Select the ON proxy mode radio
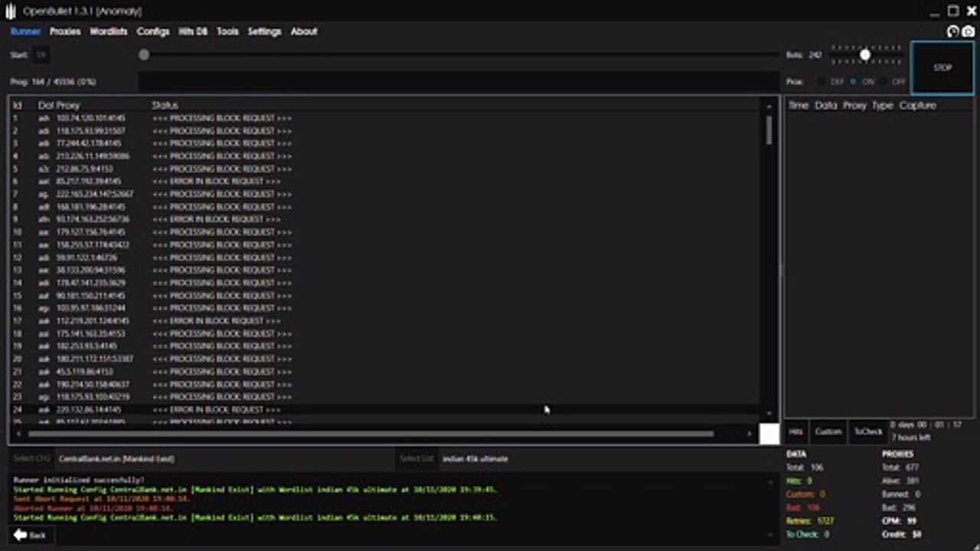This screenshot has width=980, height=551. (x=853, y=81)
